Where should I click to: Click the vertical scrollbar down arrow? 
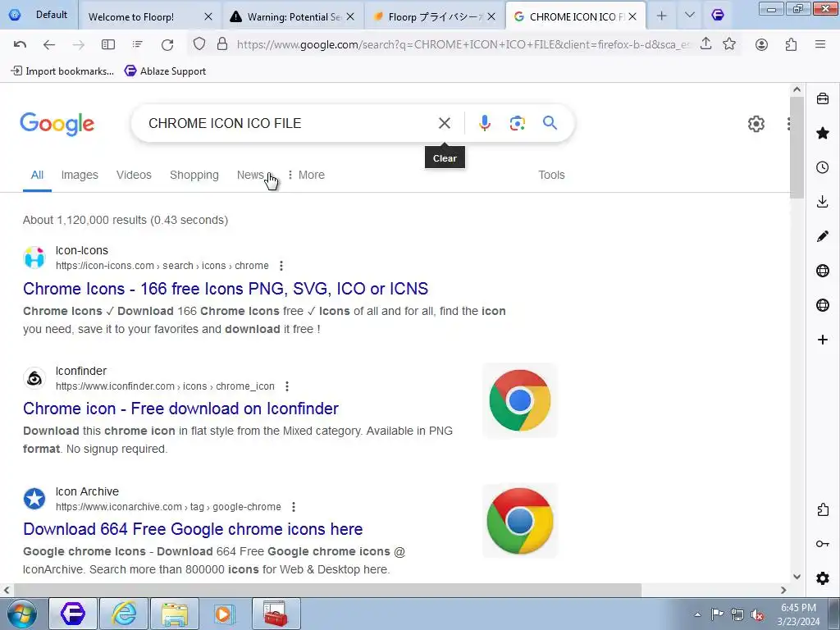pos(797,577)
